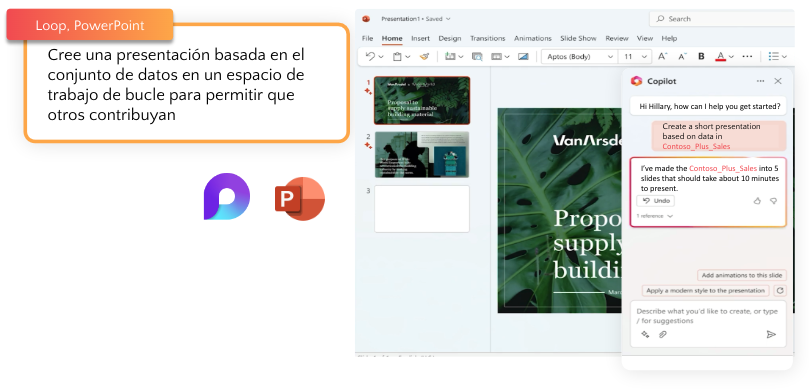Click the thumbs down icon in the Copilot reply

click(773, 201)
